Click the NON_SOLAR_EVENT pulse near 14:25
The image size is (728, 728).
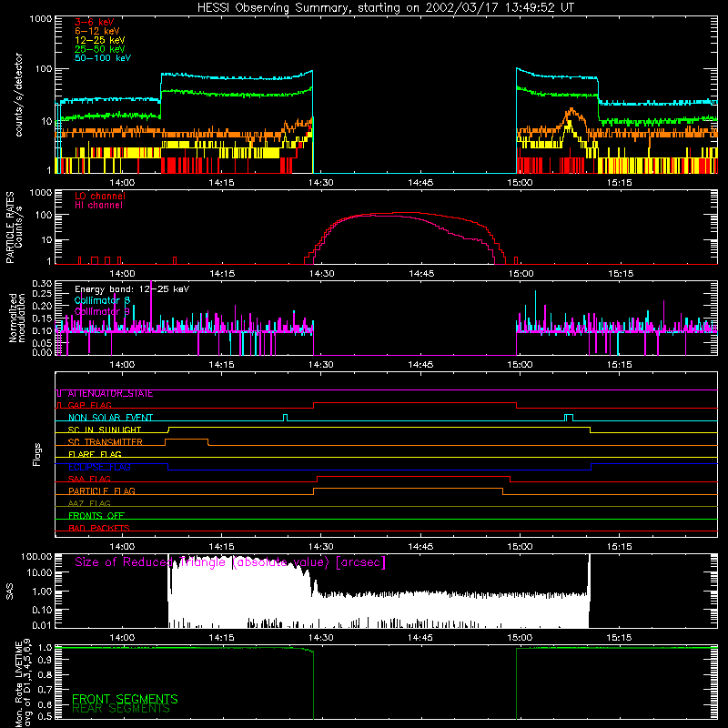click(285, 418)
